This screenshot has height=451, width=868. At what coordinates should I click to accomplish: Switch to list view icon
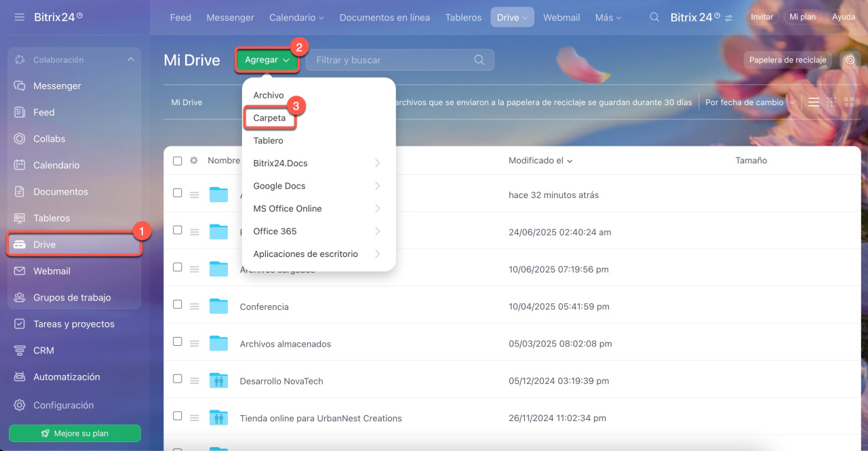814,102
